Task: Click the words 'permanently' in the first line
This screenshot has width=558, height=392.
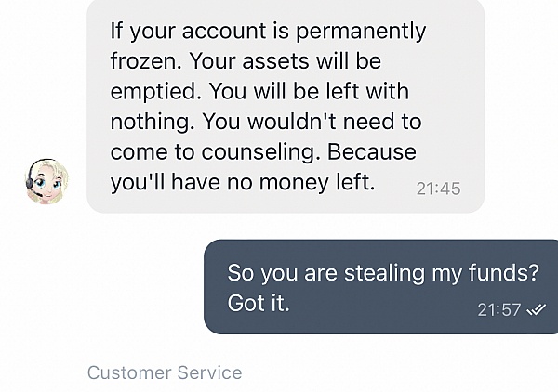Action: point(361,32)
